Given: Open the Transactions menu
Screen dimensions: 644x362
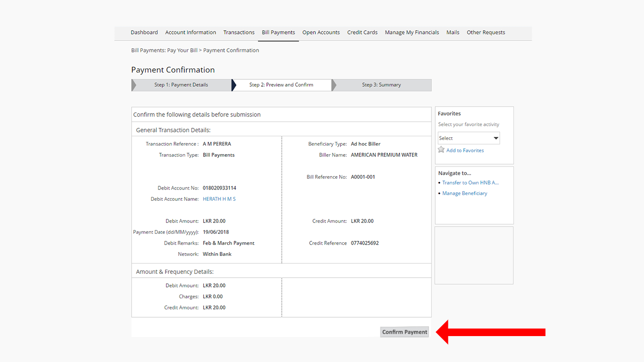Looking at the screenshot, I should 239,33.
